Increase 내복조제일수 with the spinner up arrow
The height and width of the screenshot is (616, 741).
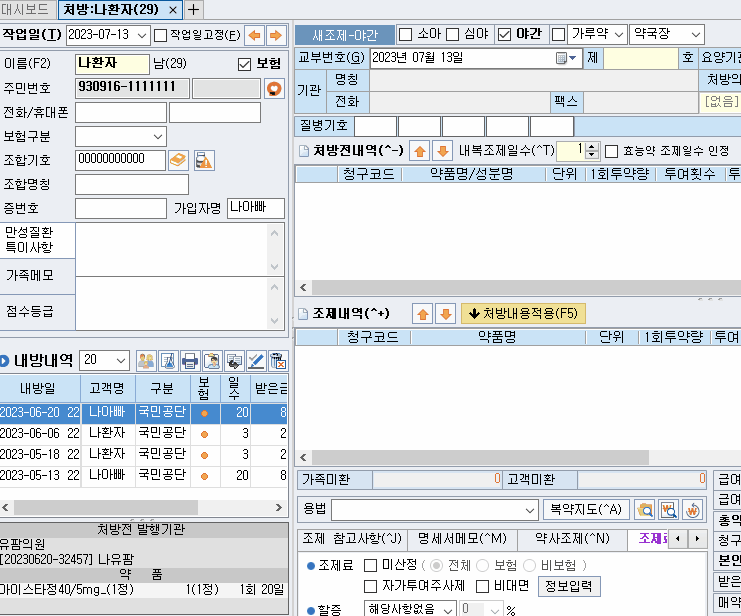pyautogui.click(x=591, y=146)
